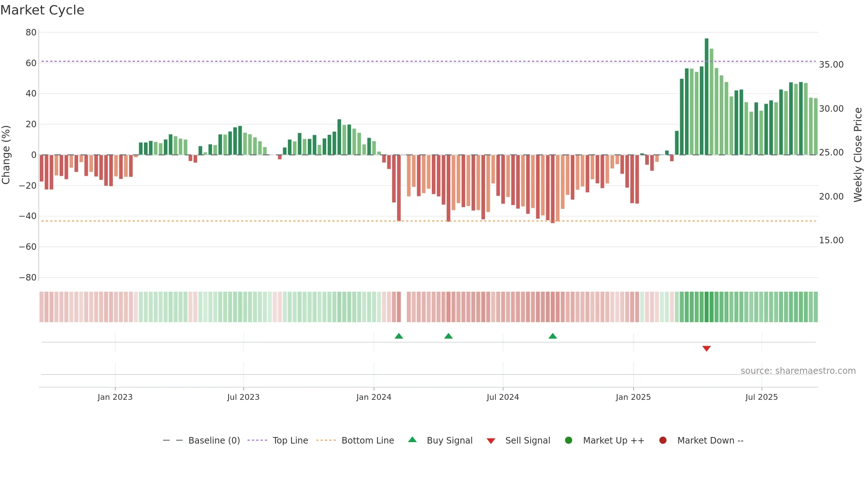868x488 pixels.
Task: Click the orange dotted Bottom Line legend sample
Action: coord(326,440)
